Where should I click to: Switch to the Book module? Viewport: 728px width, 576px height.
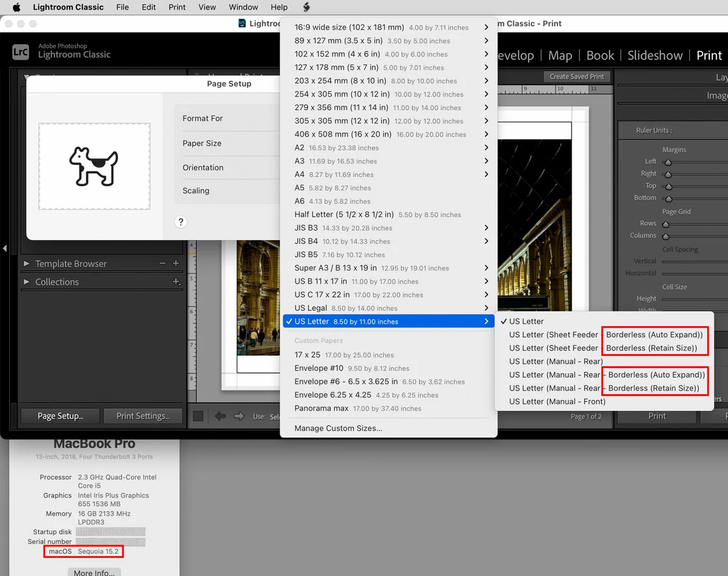pyautogui.click(x=601, y=55)
